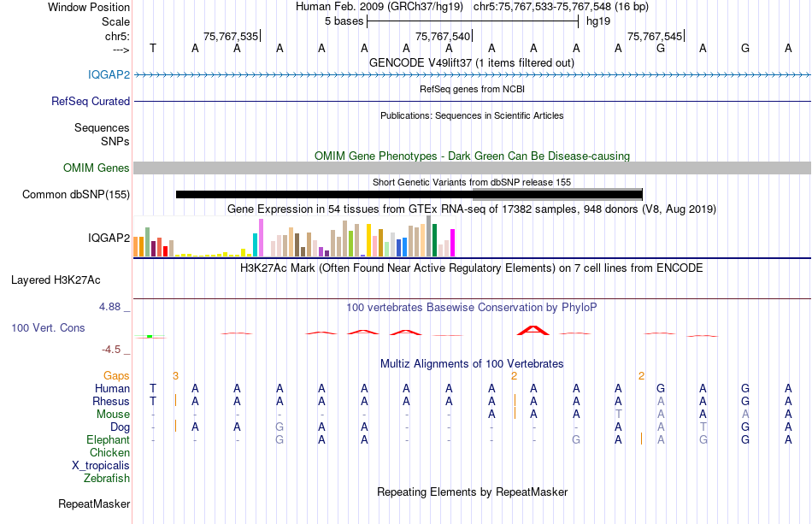Click the 5 bases scale bar label
Image resolution: width=812 pixels, height=524 pixels.
[x=344, y=21]
